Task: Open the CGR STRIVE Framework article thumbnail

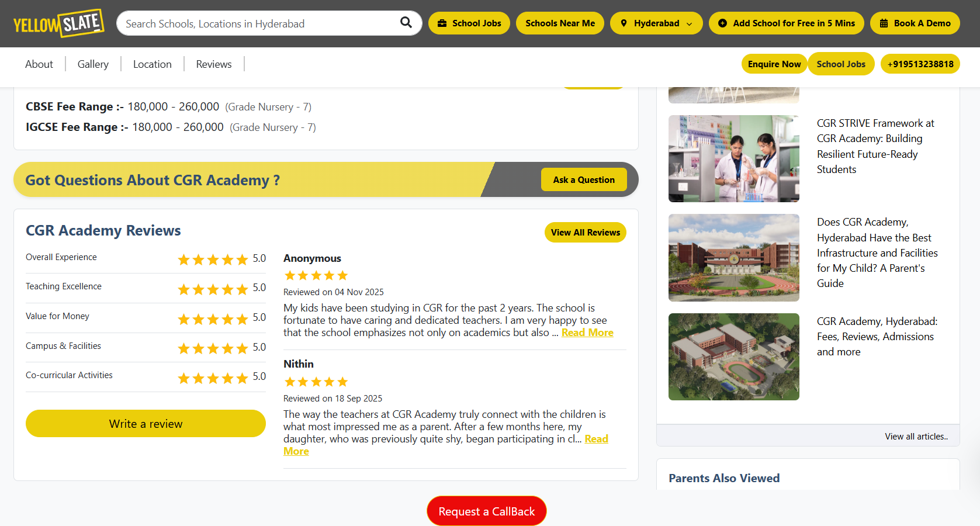Action: 734,158
